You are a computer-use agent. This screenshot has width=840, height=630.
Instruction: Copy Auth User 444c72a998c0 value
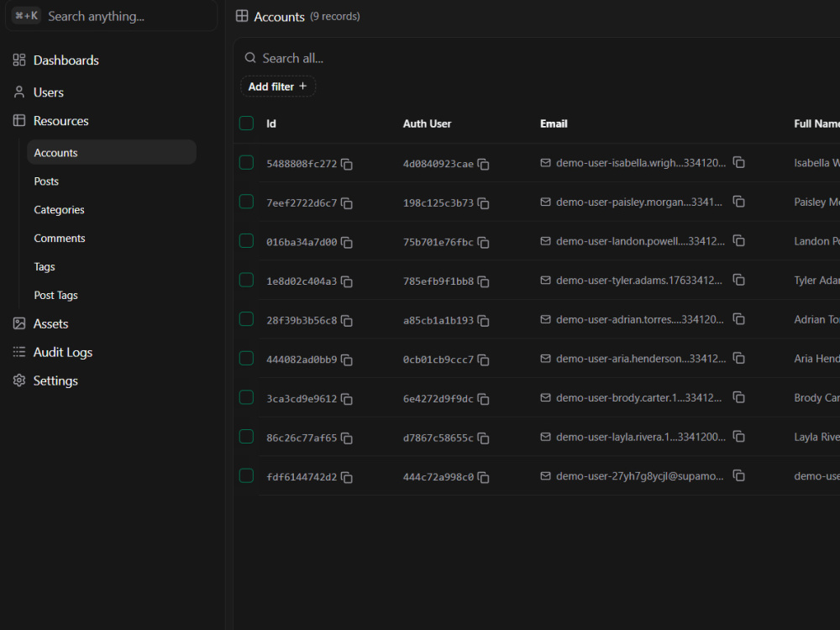(x=483, y=477)
